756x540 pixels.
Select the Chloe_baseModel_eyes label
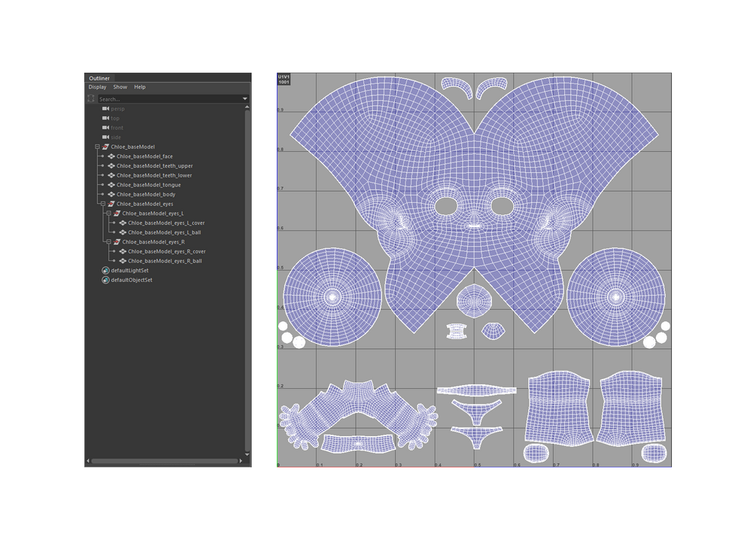144,204
